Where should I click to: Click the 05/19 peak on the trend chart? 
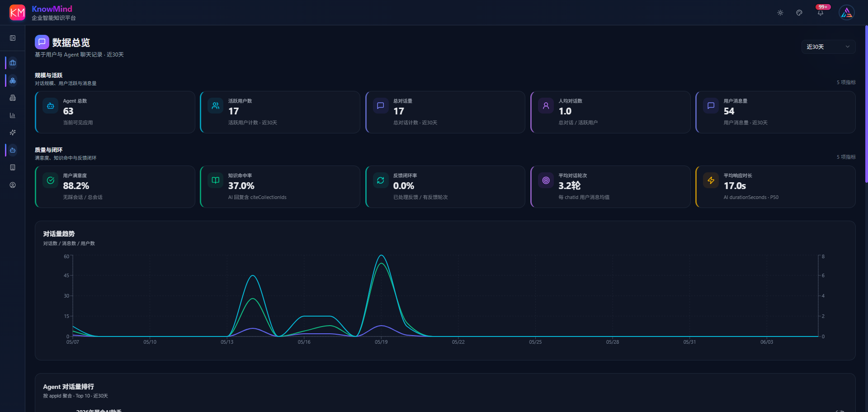point(382,256)
